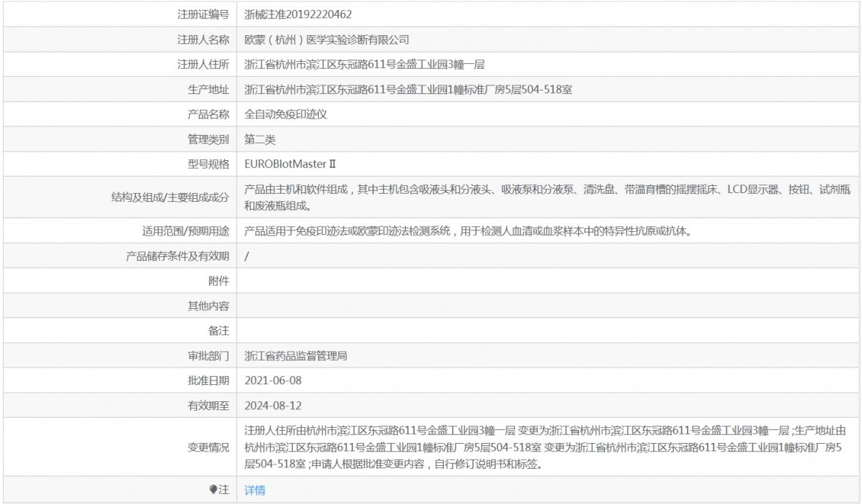The image size is (862, 504).
Task: Click the 注册证编号 label cell
Action: (x=203, y=14)
